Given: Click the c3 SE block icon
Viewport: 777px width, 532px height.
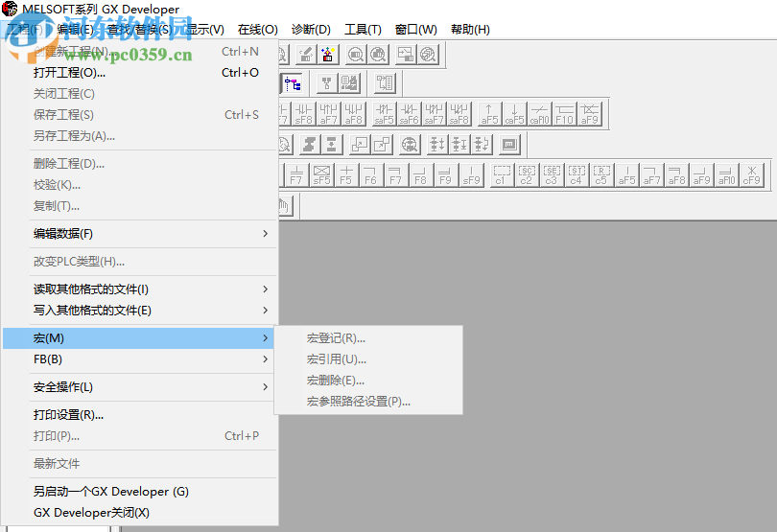Looking at the screenshot, I should [x=552, y=174].
